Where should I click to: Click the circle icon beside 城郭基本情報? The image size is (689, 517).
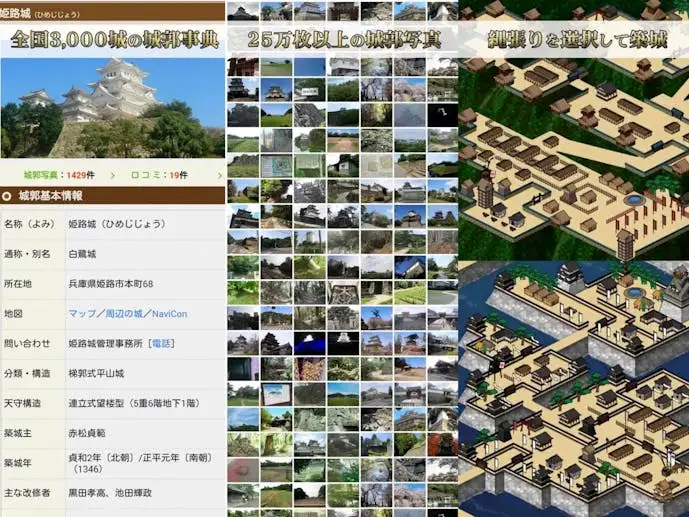point(7,196)
